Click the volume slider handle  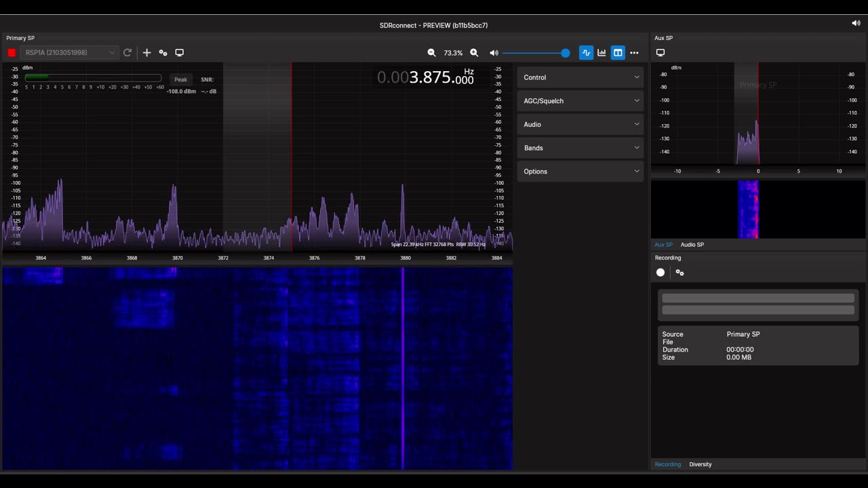566,53
